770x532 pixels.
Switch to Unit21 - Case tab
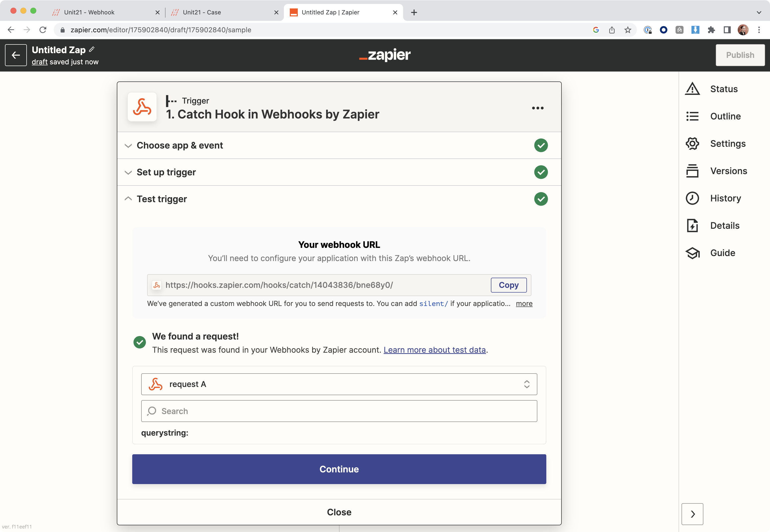pyautogui.click(x=202, y=12)
